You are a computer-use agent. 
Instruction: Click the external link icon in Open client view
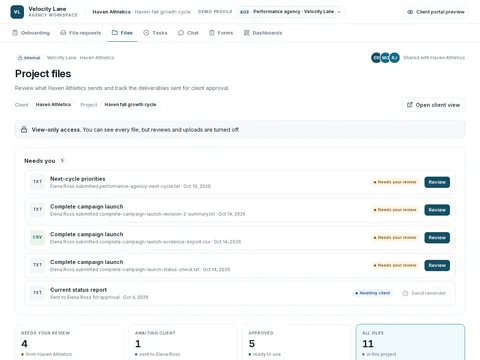coord(410,105)
